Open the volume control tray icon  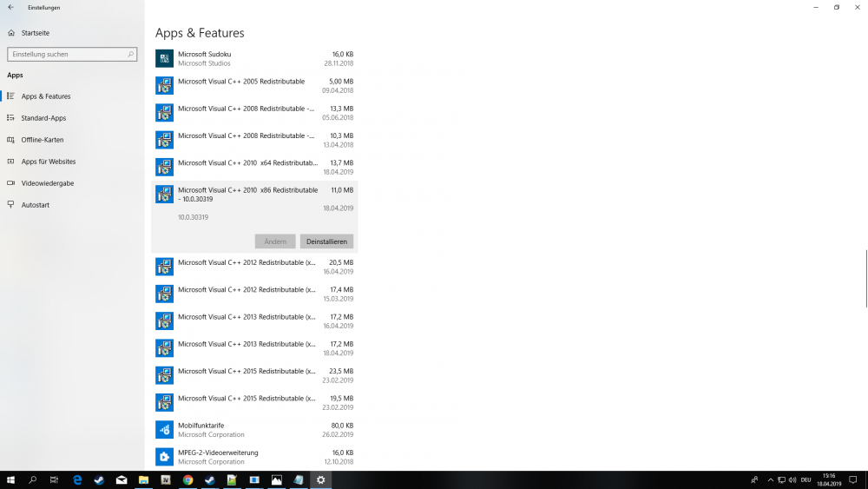pyautogui.click(x=792, y=480)
